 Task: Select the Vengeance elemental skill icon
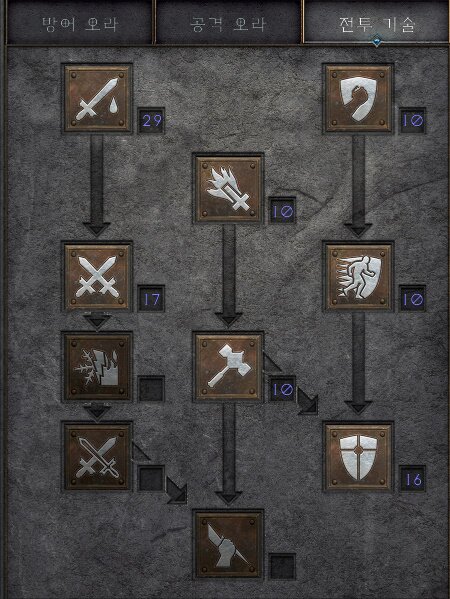pyautogui.click(x=97, y=367)
